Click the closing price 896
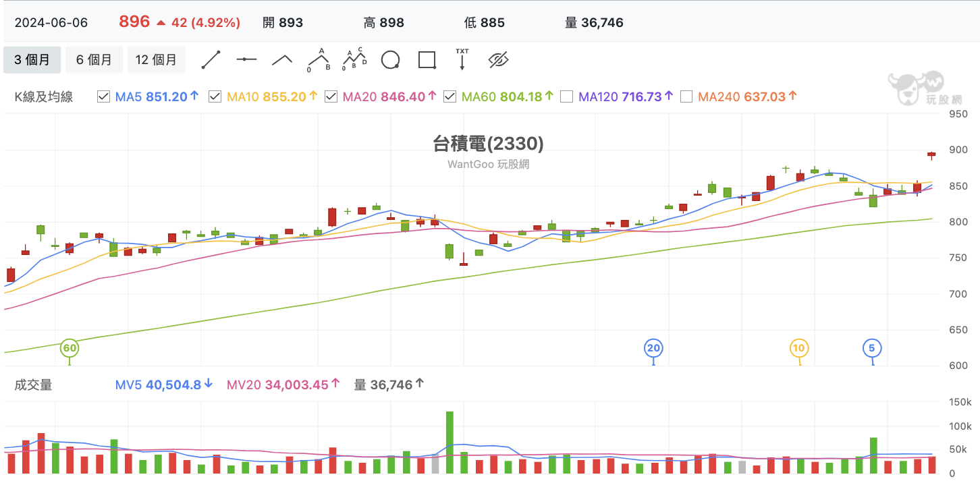Viewport: 980px width, 483px height. tap(134, 22)
